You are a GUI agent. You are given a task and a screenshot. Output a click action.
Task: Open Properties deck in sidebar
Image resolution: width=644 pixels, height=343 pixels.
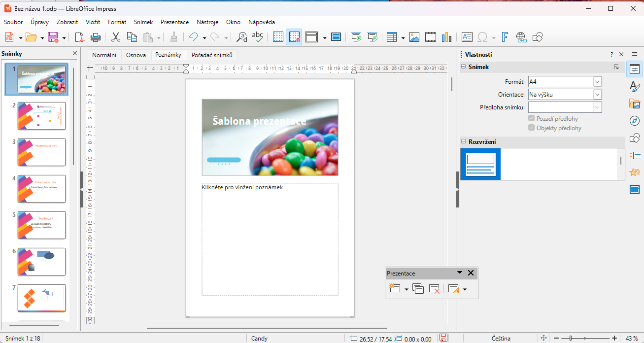635,69
